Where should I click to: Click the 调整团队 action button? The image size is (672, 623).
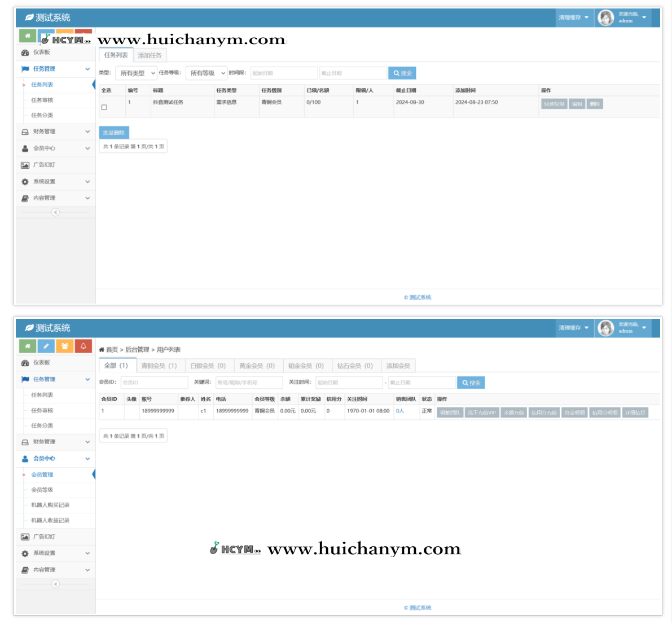(x=450, y=413)
